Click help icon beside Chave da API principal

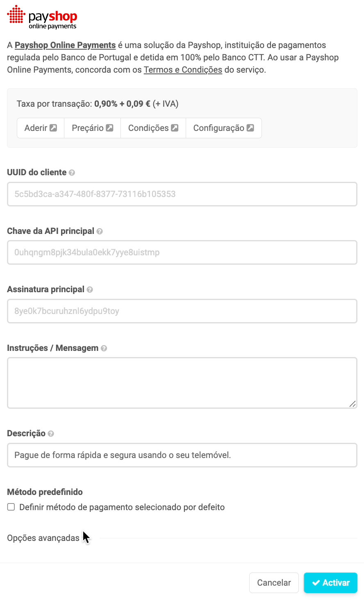(x=100, y=231)
